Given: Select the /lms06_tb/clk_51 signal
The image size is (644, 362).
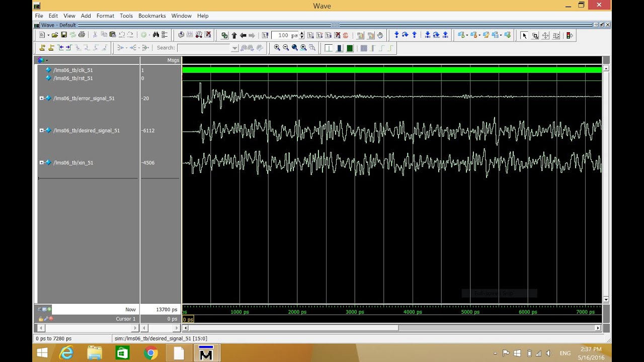Looking at the screenshot, I should tap(73, 70).
